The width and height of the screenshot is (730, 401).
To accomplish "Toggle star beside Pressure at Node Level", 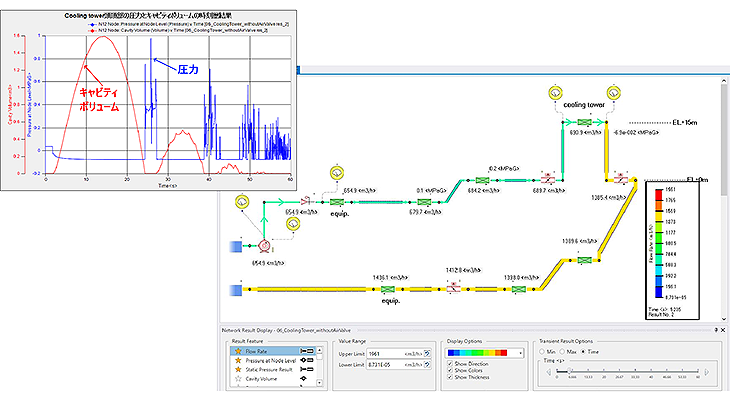I will pyautogui.click(x=238, y=360).
